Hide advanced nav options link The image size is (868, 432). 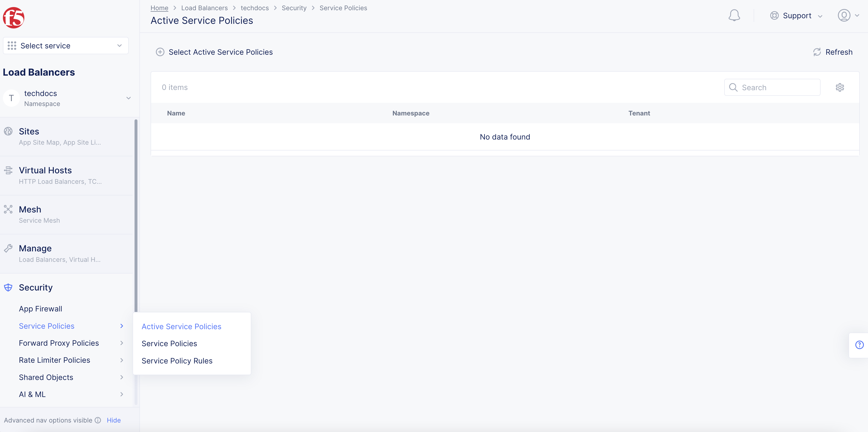(x=114, y=420)
